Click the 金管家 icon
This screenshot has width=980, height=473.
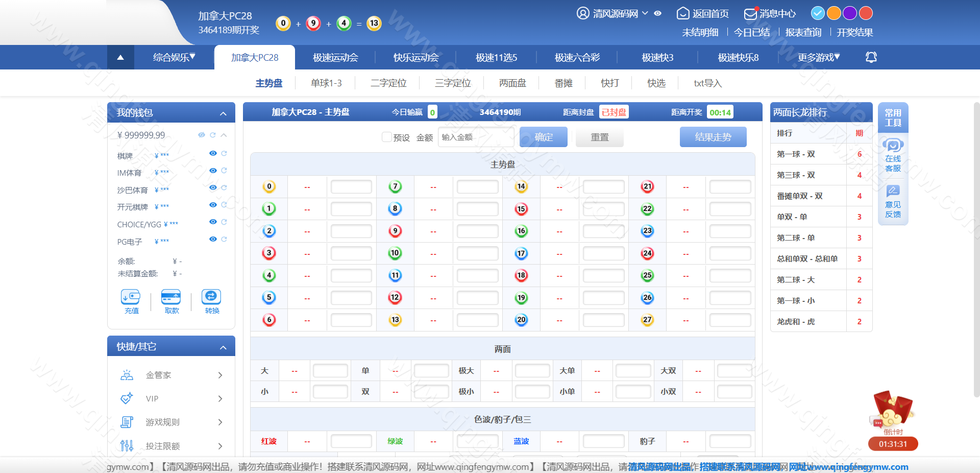pos(127,375)
